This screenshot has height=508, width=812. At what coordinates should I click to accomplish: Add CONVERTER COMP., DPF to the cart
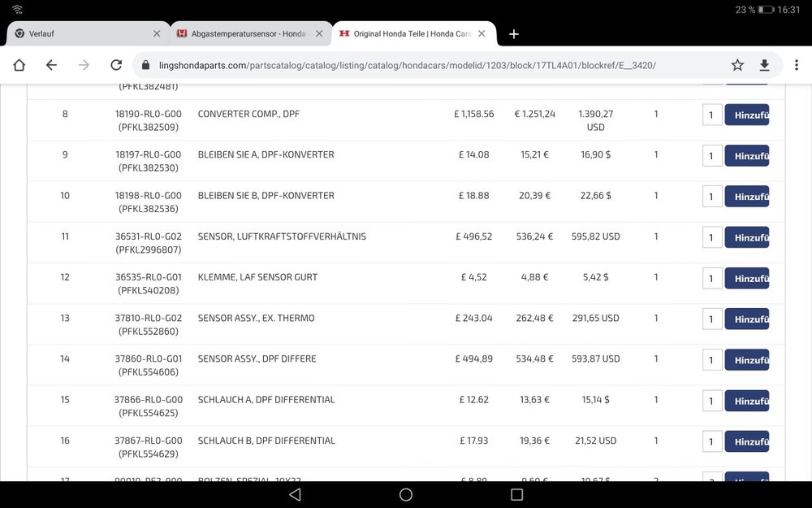coord(747,115)
